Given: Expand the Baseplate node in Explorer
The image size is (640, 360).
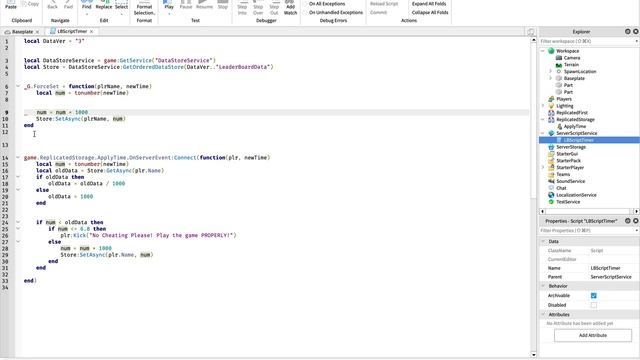Looking at the screenshot, I should (550, 78).
